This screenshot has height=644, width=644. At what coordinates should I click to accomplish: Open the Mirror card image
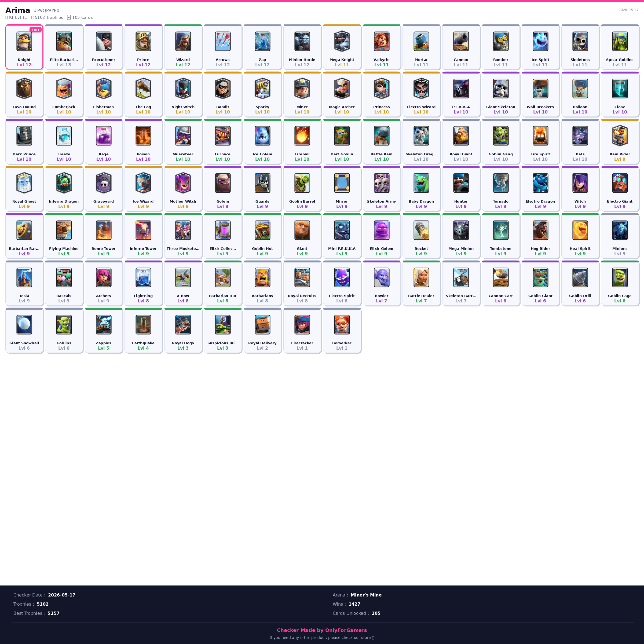[x=342, y=183]
